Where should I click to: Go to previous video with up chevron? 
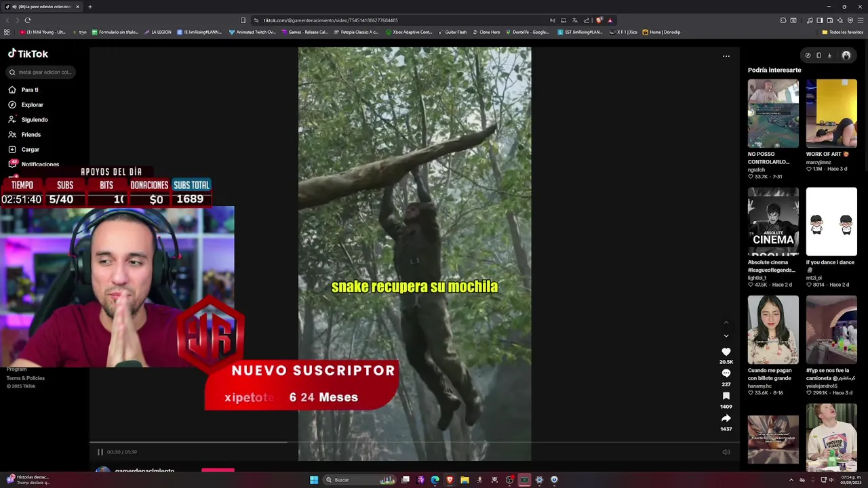click(726, 323)
